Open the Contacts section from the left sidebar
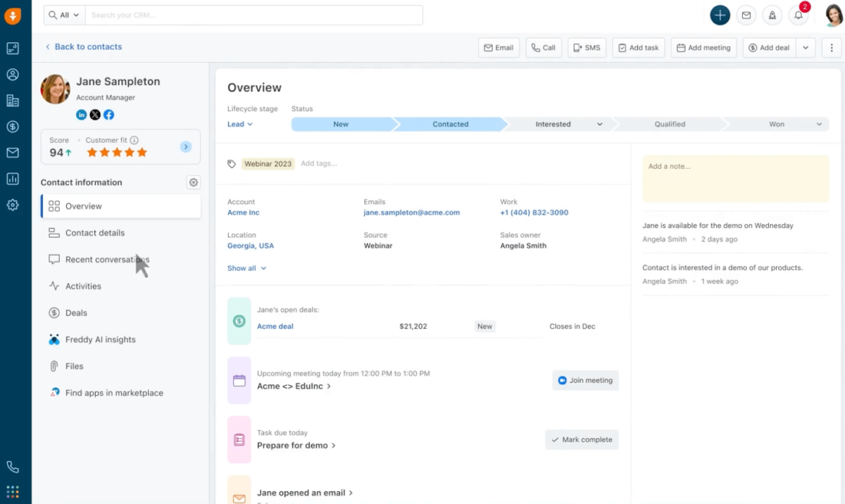 click(x=13, y=74)
